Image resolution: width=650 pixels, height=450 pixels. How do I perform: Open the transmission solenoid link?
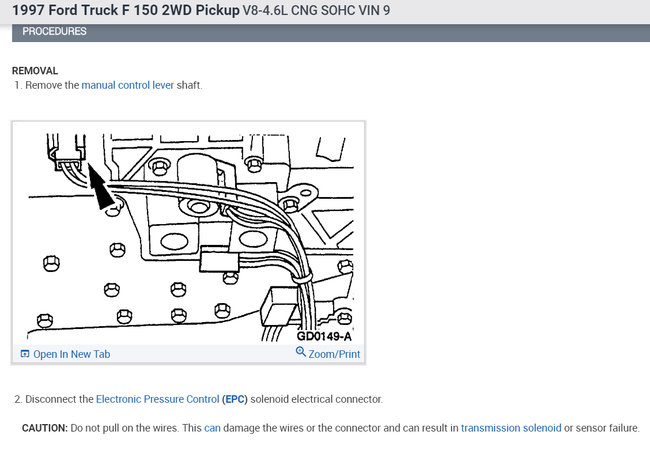click(x=511, y=428)
